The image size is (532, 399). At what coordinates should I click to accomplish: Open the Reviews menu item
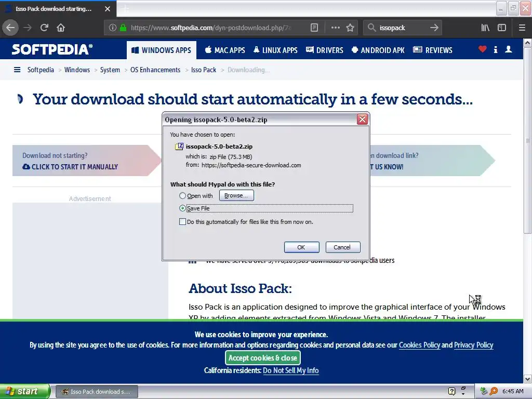433,50
